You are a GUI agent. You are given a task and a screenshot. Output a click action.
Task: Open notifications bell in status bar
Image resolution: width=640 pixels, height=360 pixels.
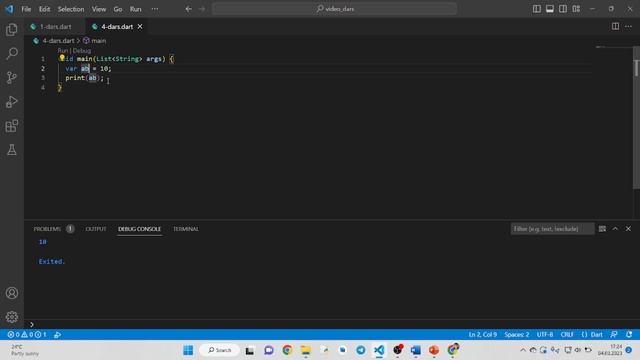[629, 335]
